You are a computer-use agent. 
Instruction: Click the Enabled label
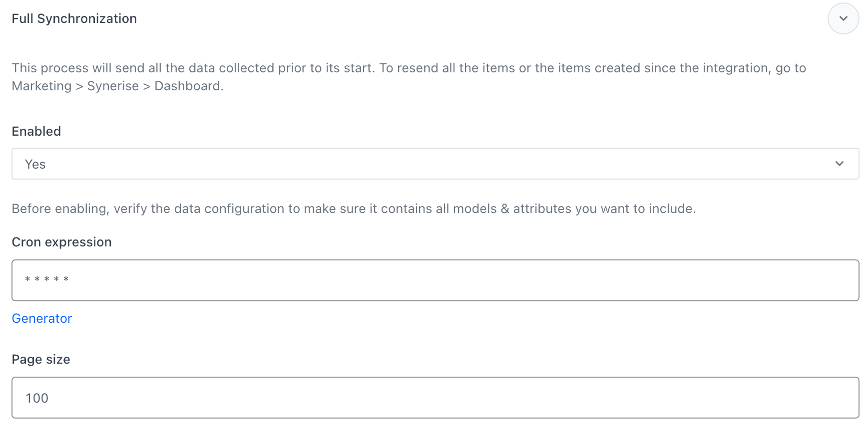tap(36, 131)
